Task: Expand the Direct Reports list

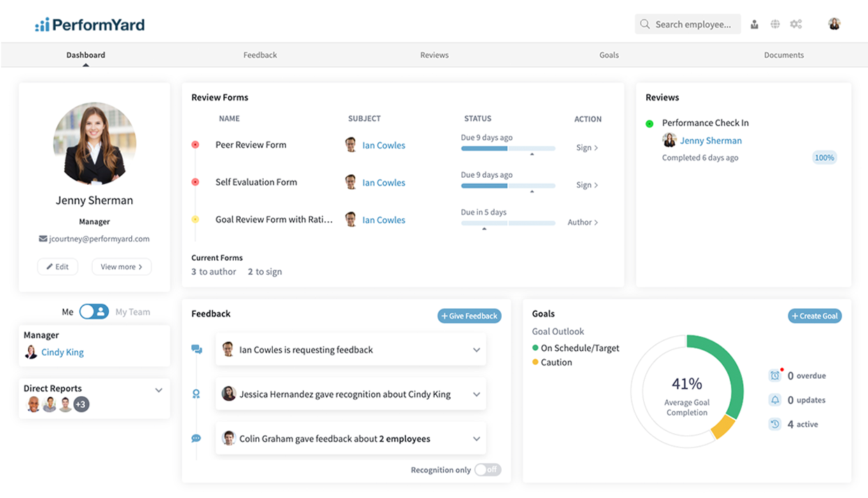Action: pos(158,390)
